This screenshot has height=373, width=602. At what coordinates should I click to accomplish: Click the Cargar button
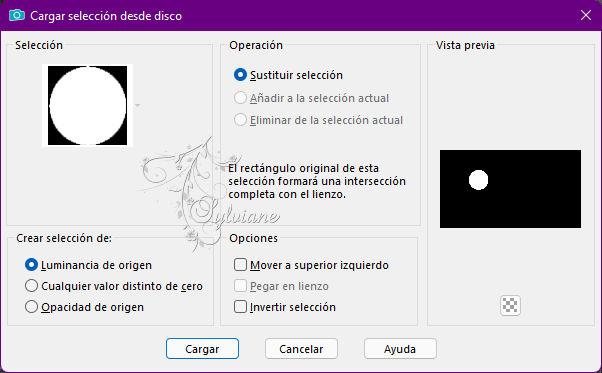(202, 349)
